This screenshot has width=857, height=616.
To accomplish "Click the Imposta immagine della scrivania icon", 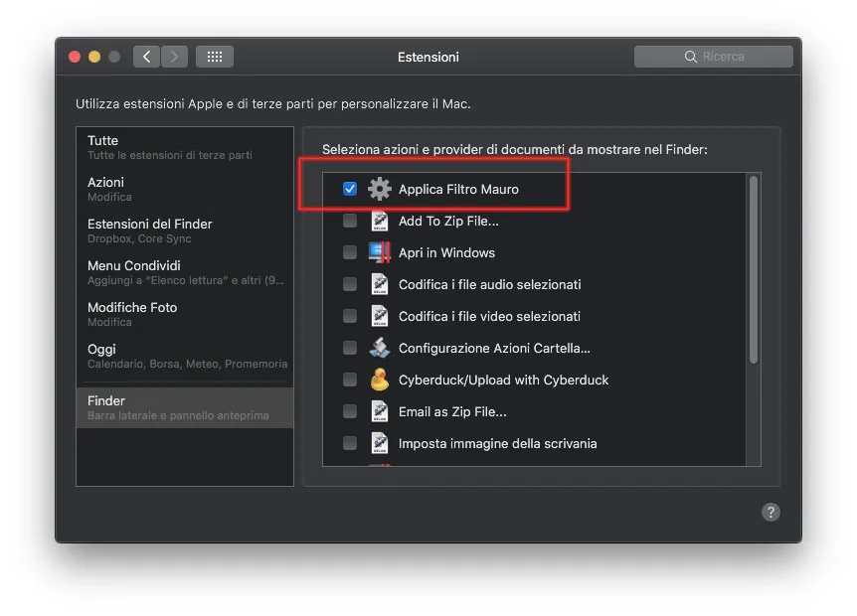I will click(381, 443).
